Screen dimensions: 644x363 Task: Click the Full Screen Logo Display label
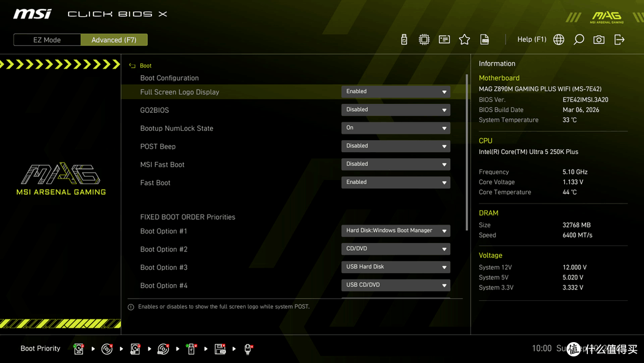click(x=179, y=92)
